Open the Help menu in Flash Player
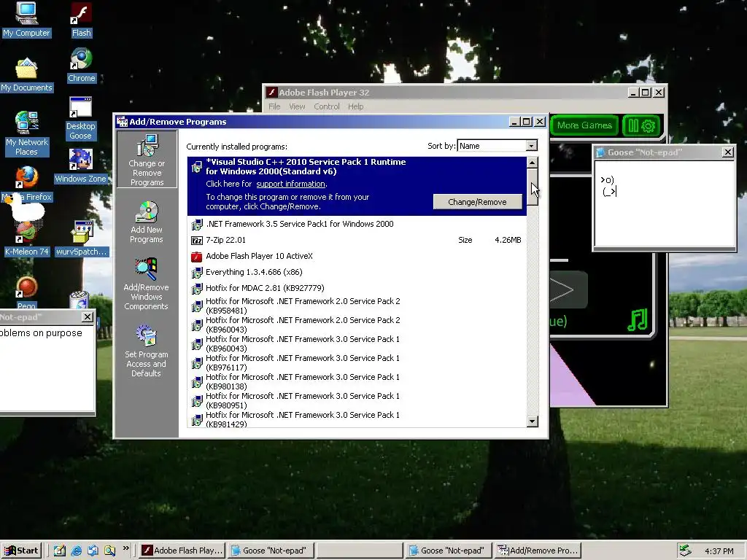 pyautogui.click(x=355, y=106)
